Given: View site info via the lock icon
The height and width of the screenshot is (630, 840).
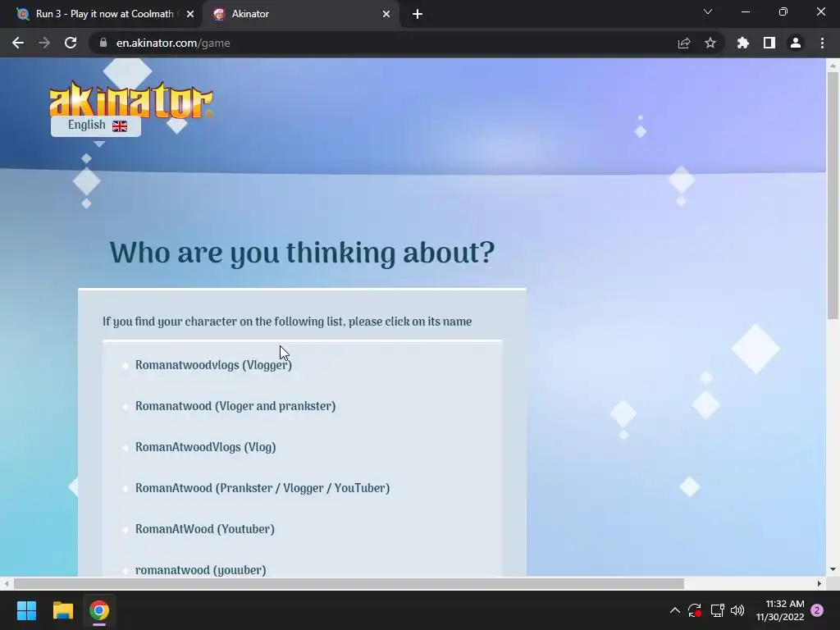Looking at the screenshot, I should click(x=103, y=43).
